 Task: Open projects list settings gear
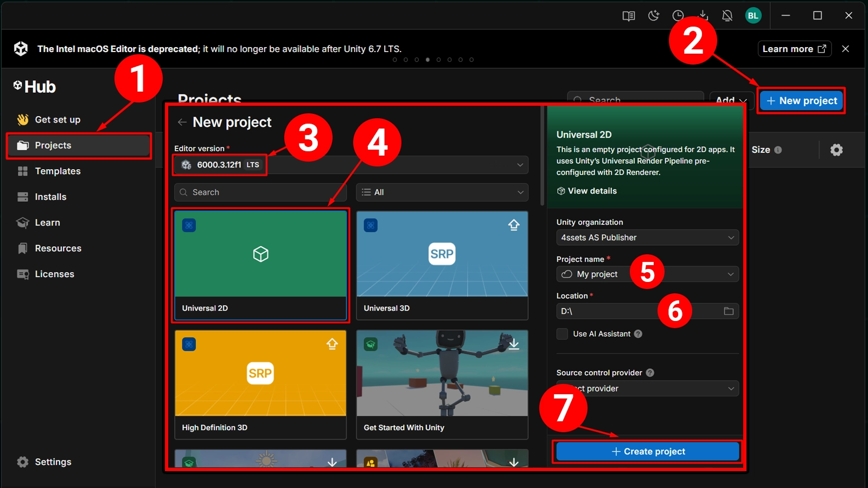(x=837, y=150)
